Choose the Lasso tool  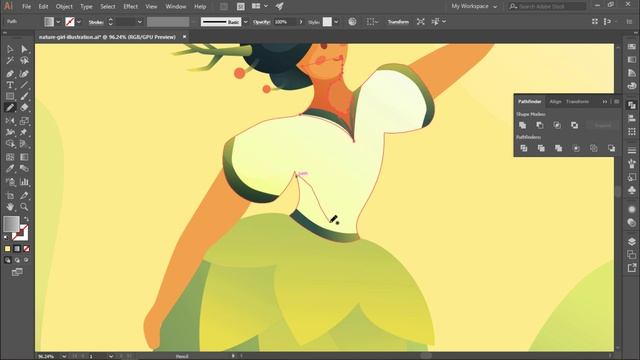pos(24,61)
